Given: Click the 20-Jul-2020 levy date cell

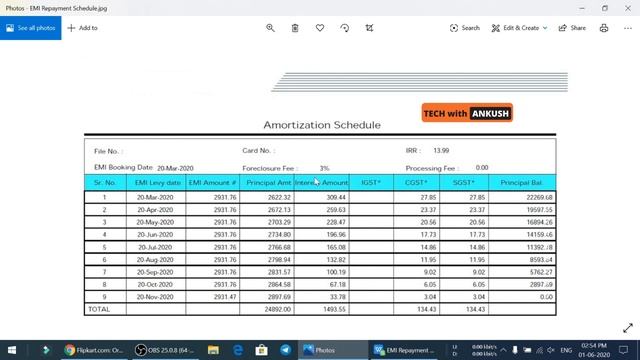Looking at the screenshot, I should (x=155, y=247).
